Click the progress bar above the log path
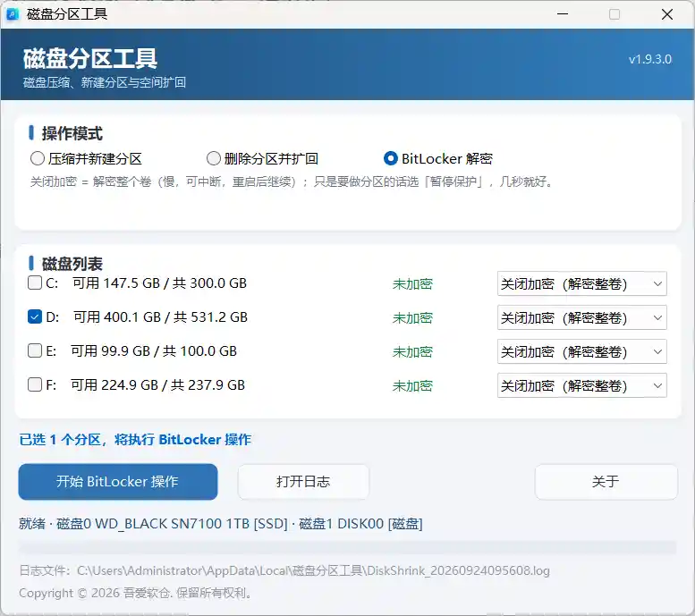Viewport: 695px width, 616px height. [347, 547]
